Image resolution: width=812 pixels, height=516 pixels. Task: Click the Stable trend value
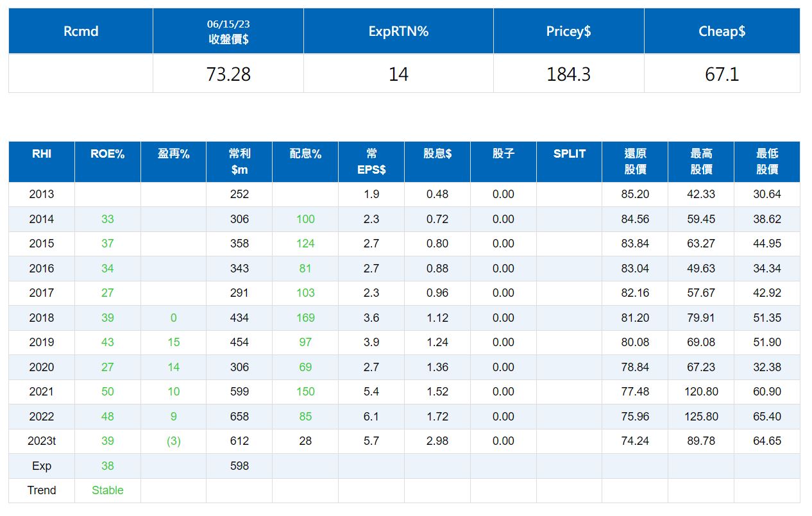[108, 490]
